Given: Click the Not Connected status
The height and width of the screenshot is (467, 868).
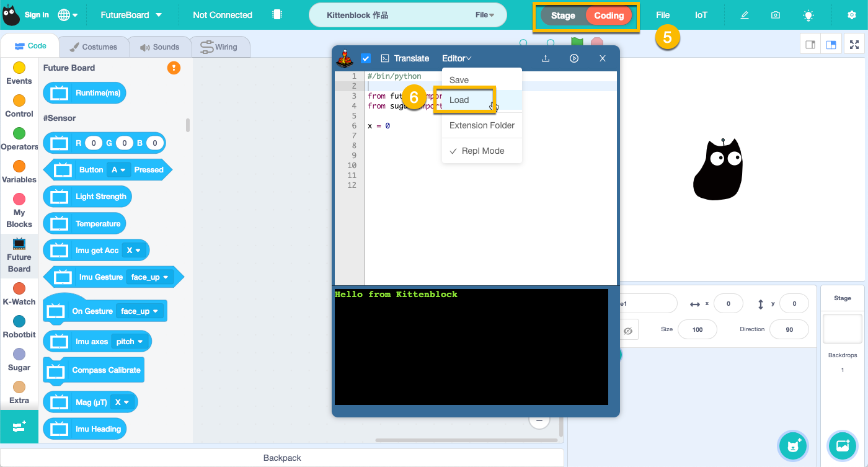Looking at the screenshot, I should tap(223, 15).
